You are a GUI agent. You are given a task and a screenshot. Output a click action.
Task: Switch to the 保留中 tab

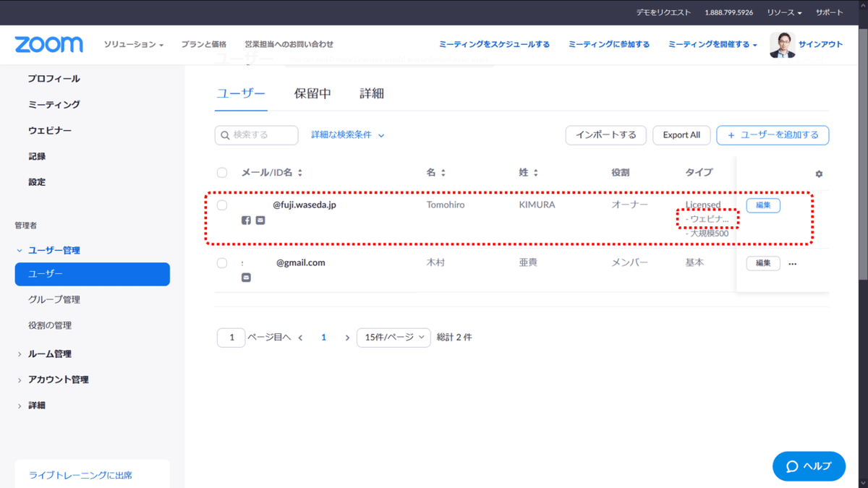[311, 93]
